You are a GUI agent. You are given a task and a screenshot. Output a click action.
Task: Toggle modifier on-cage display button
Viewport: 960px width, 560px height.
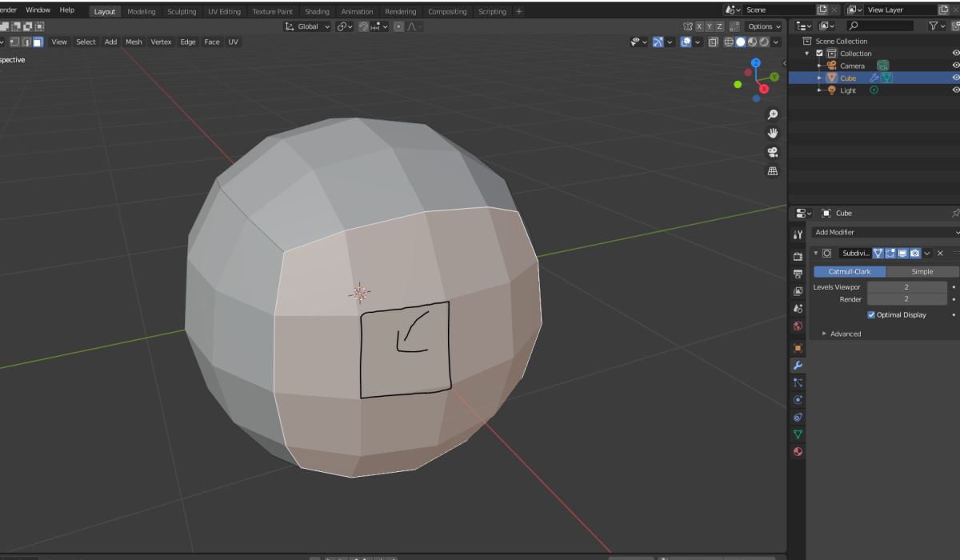[x=878, y=253]
